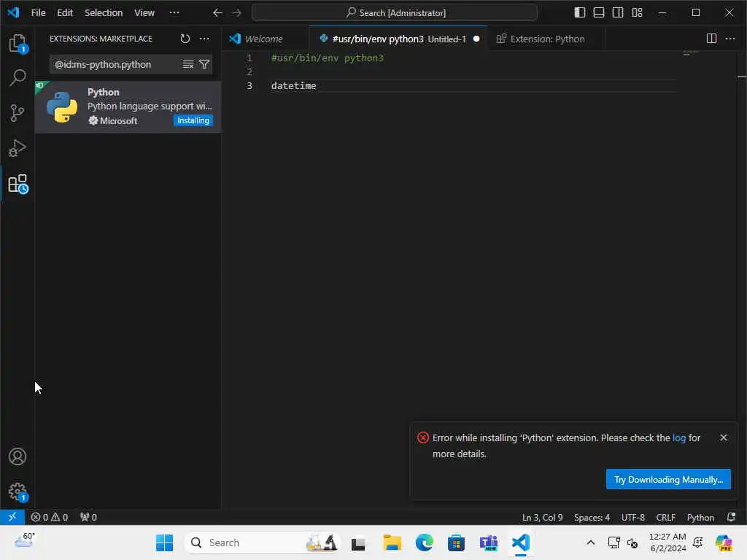Split the editor to the right

[x=711, y=39]
